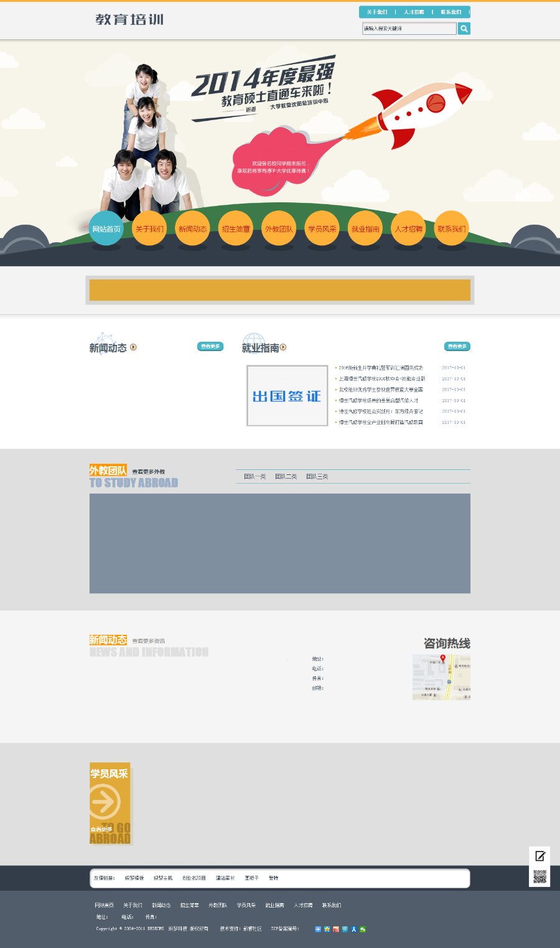Image resolution: width=560 pixels, height=948 pixels.
Task: Click the WeChat share icon in footer
Action: tap(363, 929)
